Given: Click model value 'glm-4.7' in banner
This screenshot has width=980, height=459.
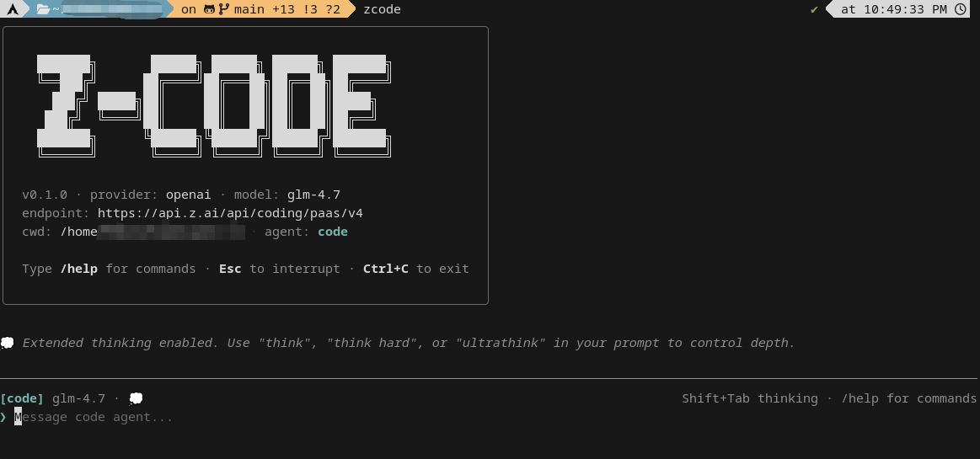Looking at the screenshot, I should coord(313,195).
